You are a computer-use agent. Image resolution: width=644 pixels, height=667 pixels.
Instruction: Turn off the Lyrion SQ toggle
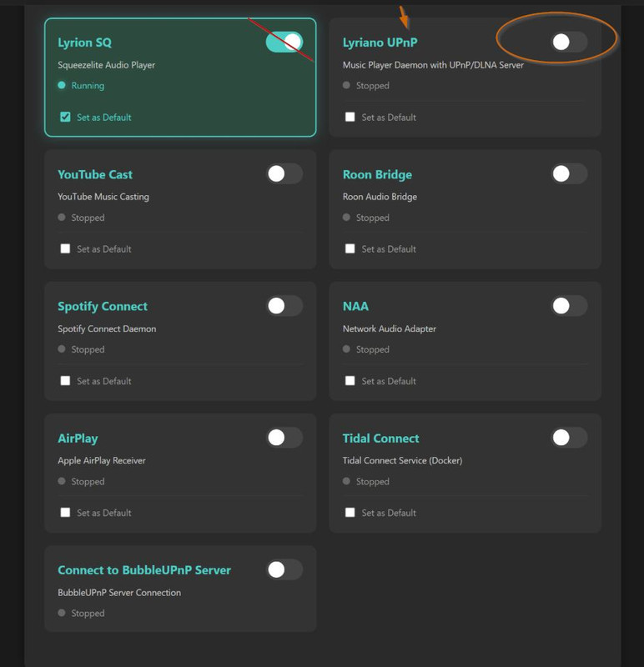tap(284, 43)
